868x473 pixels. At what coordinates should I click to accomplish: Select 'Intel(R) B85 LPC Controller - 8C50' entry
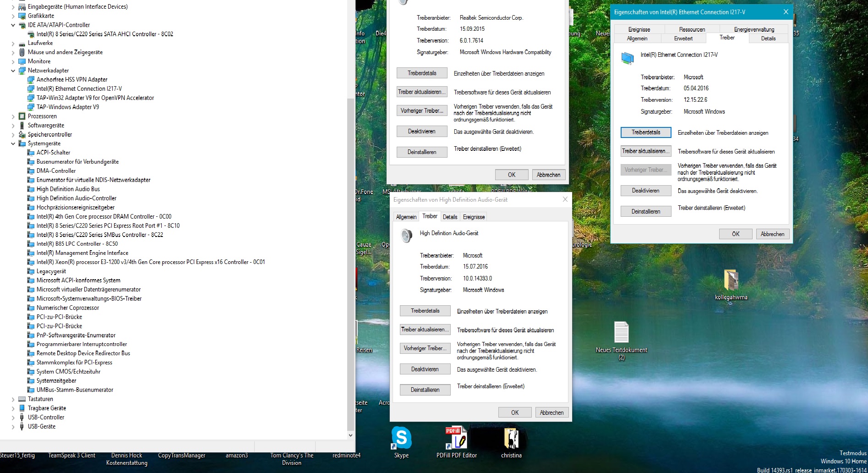77,244
